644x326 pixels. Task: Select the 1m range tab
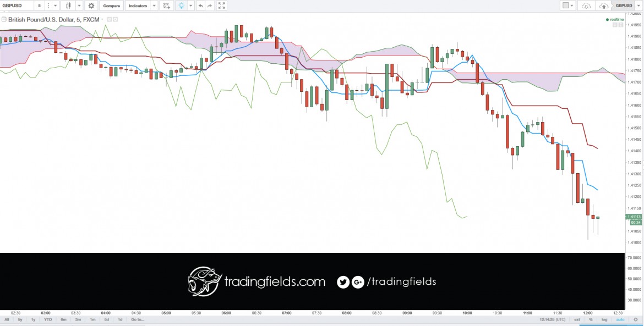coord(93,319)
